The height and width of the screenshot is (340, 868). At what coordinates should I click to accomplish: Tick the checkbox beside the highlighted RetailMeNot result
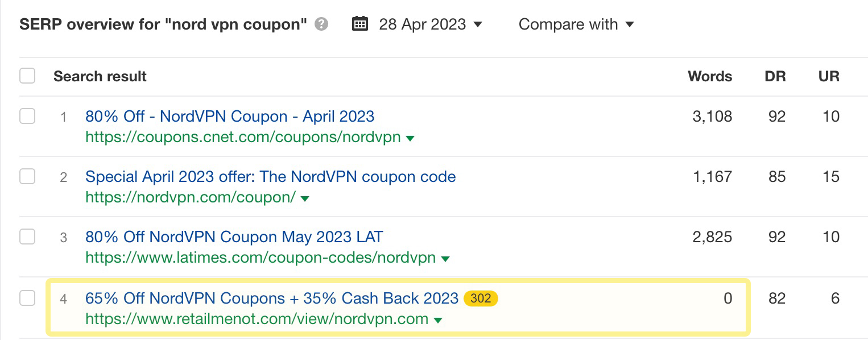coord(27,298)
